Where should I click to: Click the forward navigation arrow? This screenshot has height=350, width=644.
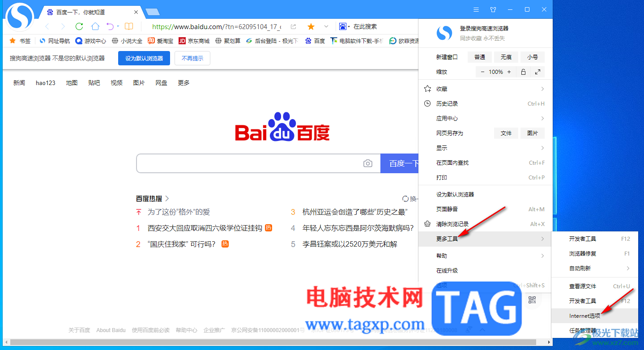click(x=63, y=26)
